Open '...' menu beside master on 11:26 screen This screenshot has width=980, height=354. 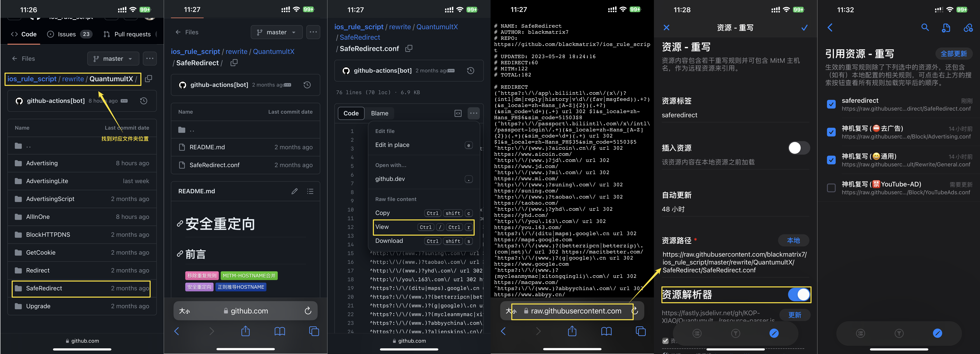pos(150,59)
